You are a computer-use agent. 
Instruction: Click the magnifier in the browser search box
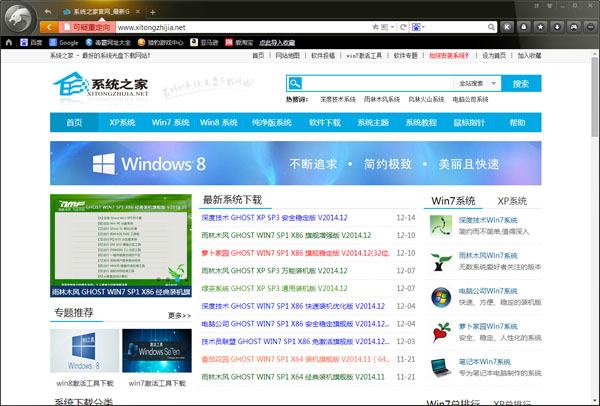point(491,27)
